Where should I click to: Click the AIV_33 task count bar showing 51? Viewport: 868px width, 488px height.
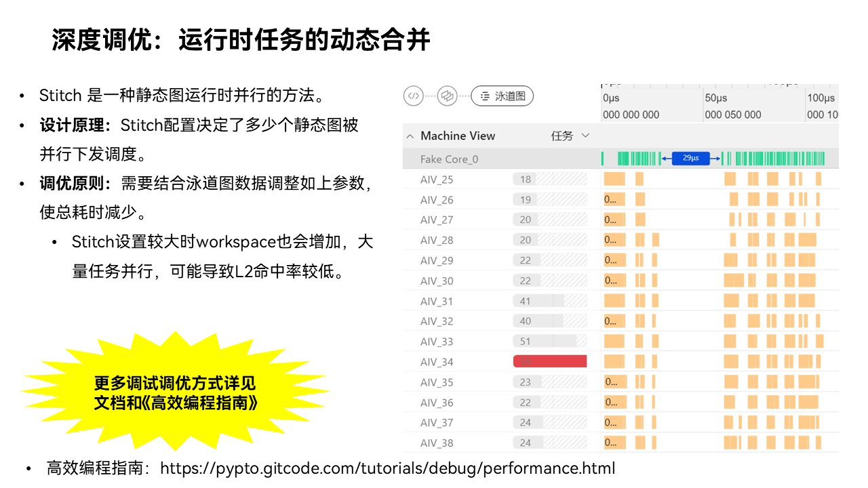550,341
